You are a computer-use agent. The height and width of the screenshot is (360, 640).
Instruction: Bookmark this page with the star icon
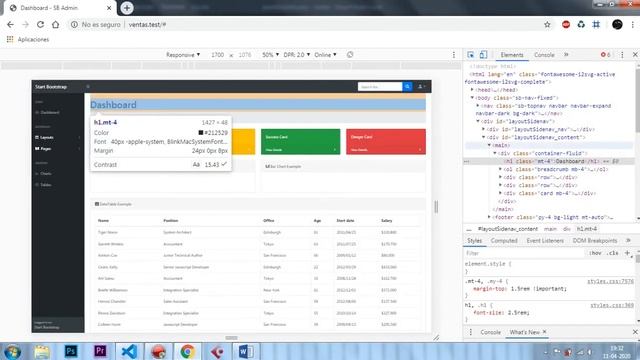pyautogui.click(x=547, y=24)
